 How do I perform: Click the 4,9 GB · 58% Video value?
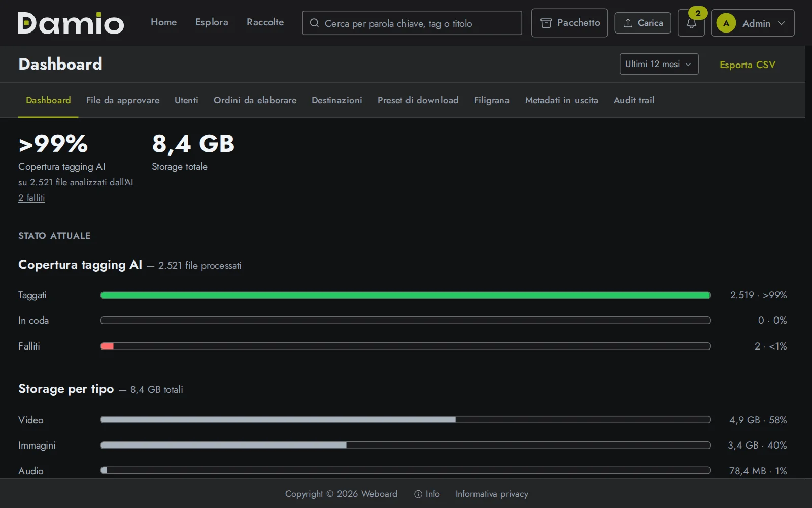[x=758, y=420]
